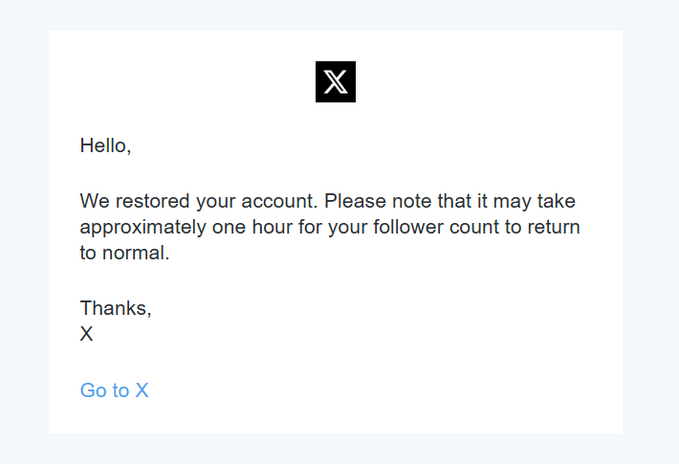Click the word account. in first line
This screenshot has height=467, width=679.
[x=280, y=201]
